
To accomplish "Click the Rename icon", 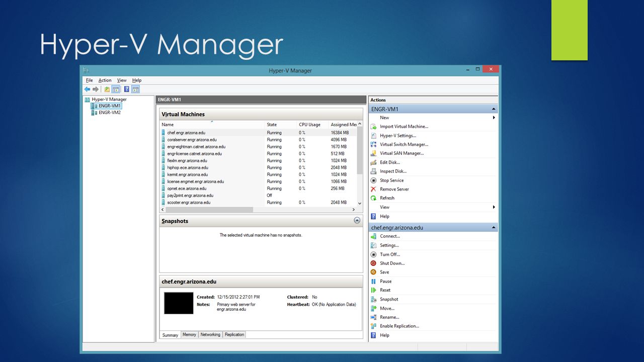I will [x=373, y=317].
